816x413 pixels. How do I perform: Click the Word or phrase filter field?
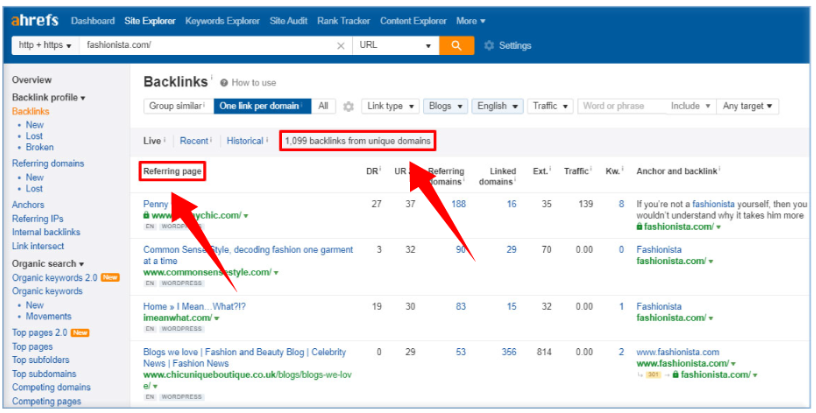(x=622, y=106)
